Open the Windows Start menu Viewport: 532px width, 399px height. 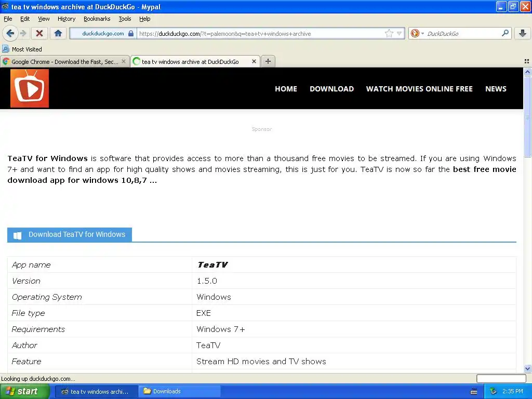pyautogui.click(x=25, y=391)
